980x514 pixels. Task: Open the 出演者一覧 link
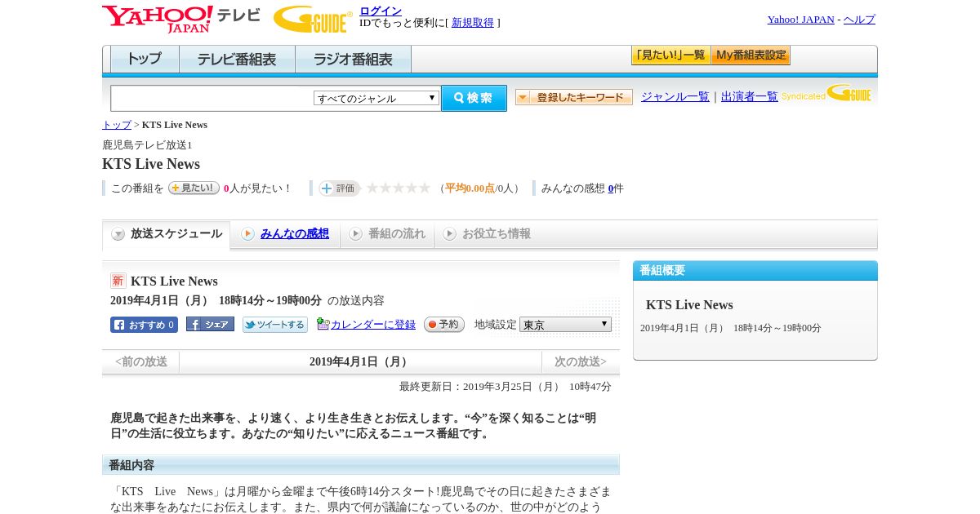tap(750, 96)
